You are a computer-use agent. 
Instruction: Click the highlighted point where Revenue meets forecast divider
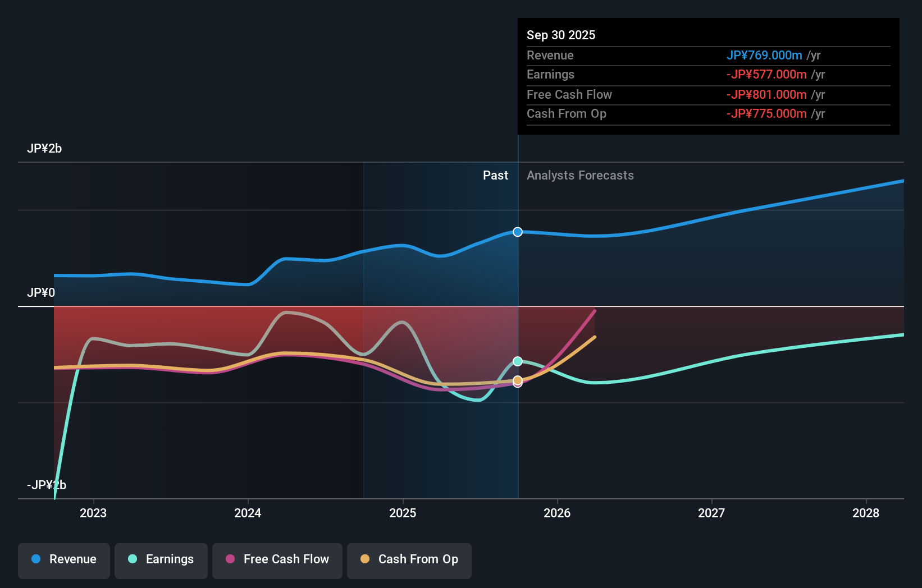tap(517, 232)
